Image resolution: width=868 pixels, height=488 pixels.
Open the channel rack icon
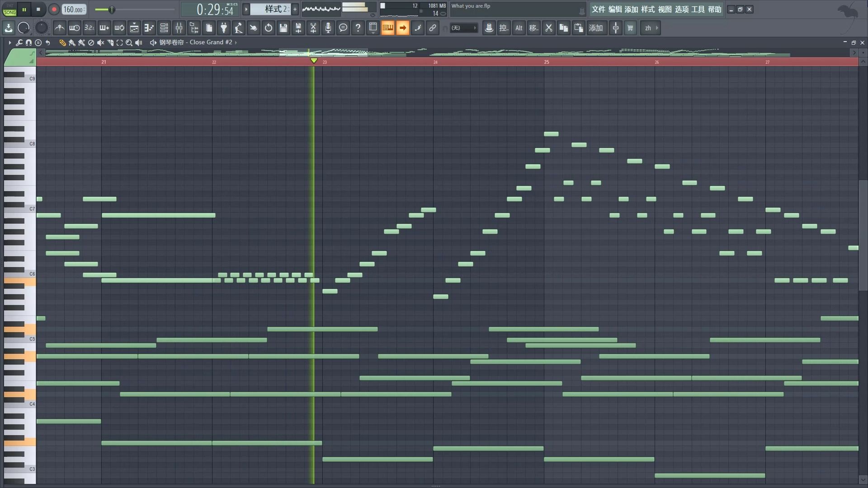coord(164,28)
